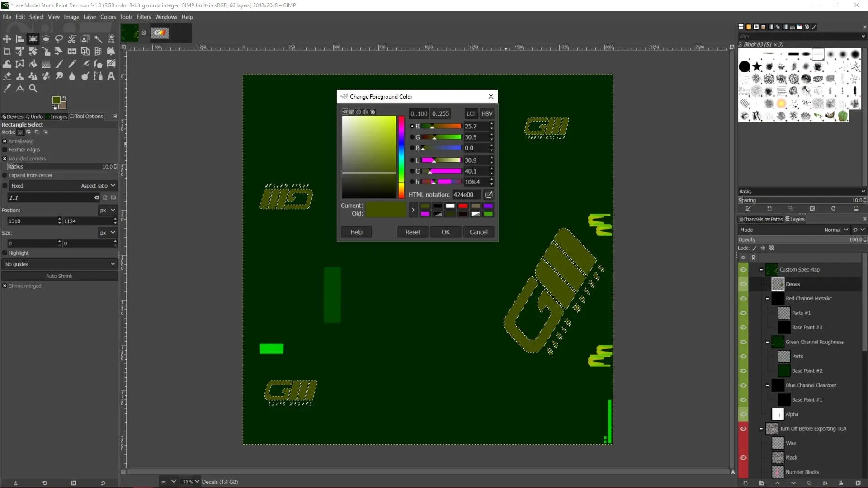Screen dimensions: 868x488
Task: Select the Zoom magnifier tool
Action: pyautogui.click(x=33, y=88)
